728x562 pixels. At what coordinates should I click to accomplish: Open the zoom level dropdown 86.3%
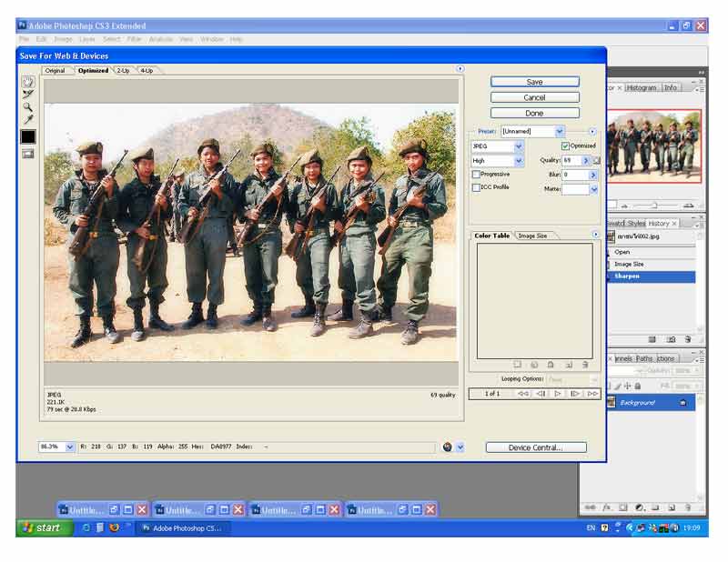click(70, 447)
